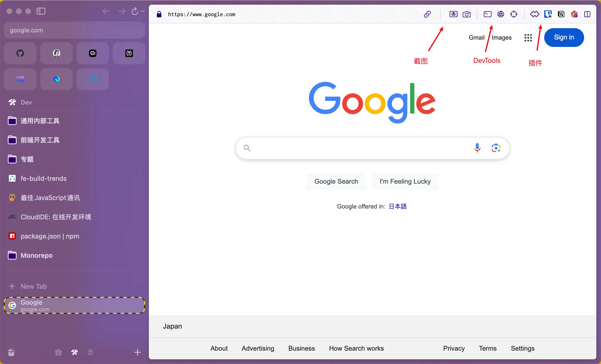Click the I'm Feeling Lucky button
The height and width of the screenshot is (364, 601).
tap(405, 181)
